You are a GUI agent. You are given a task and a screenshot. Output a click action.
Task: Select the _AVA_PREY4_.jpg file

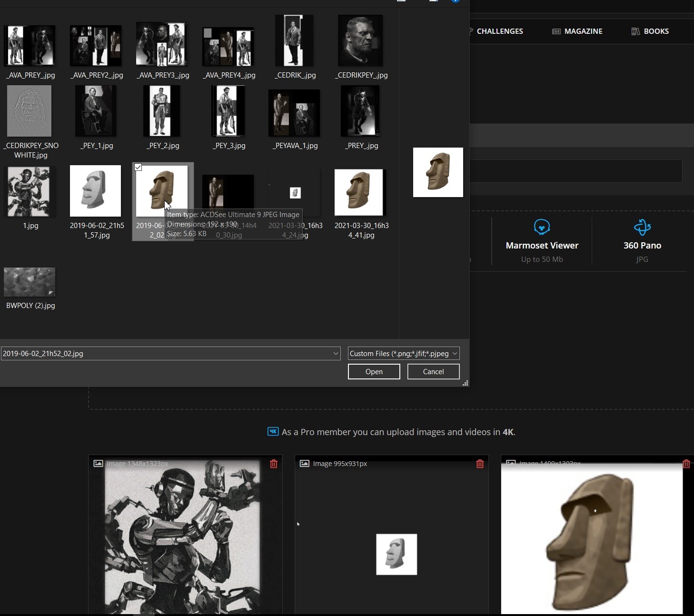[228, 47]
